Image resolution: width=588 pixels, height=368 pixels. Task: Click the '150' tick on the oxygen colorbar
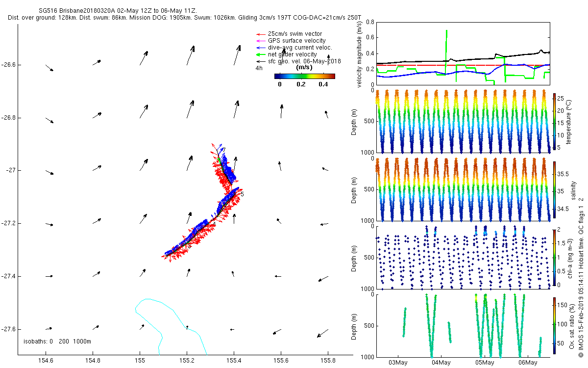pyautogui.click(x=562, y=304)
